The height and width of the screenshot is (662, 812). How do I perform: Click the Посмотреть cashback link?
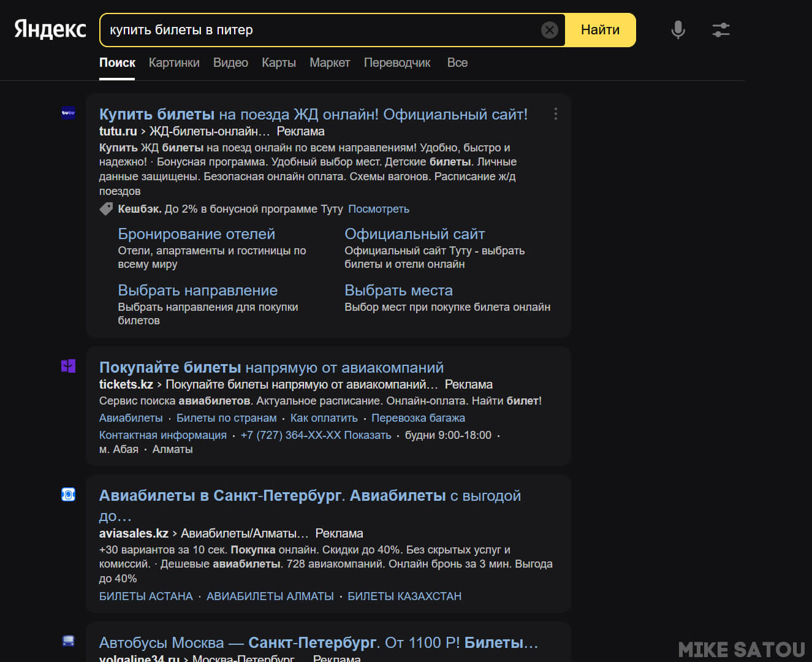pyautogui.click(x=379, y=209)
